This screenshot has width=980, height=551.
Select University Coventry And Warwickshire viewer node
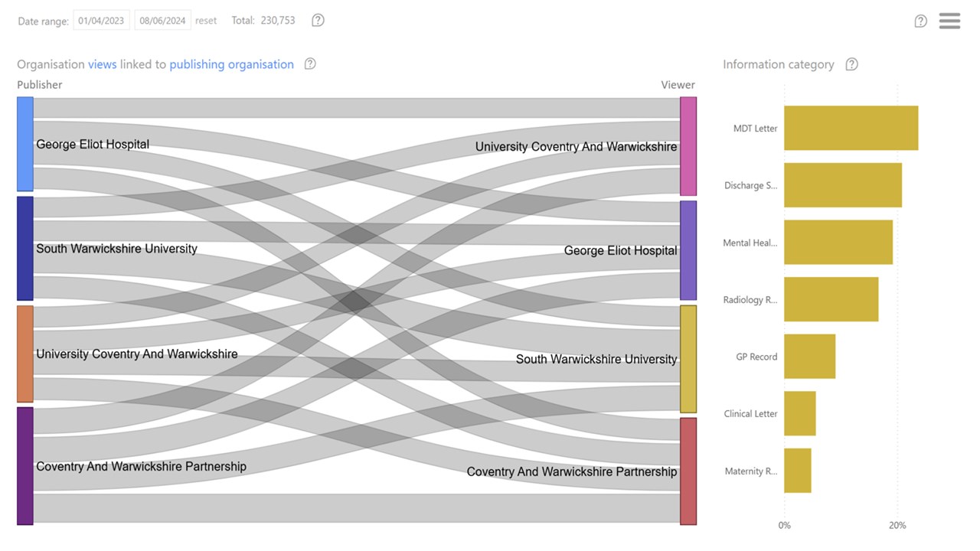688,146
